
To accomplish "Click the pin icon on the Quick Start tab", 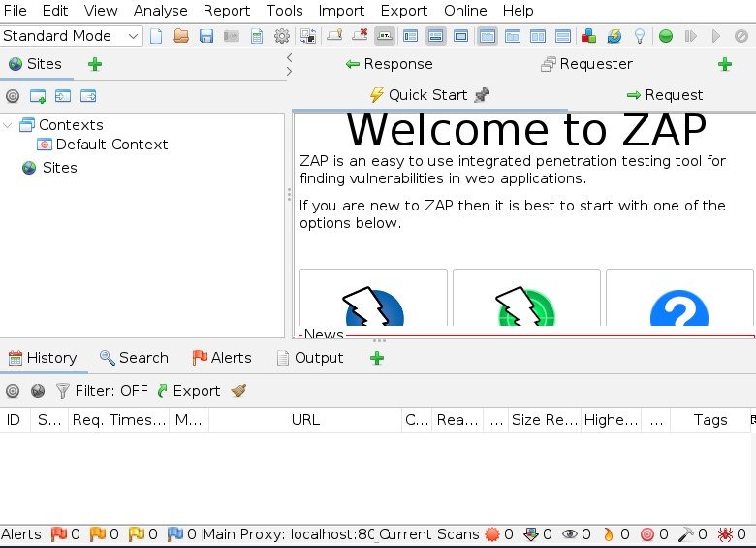I will [x=482, y=95].
